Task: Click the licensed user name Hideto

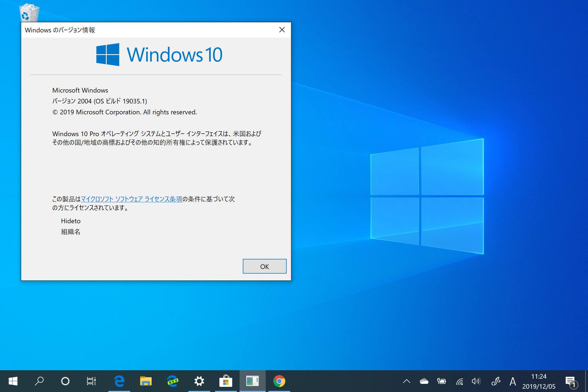Action: (71, 221)
